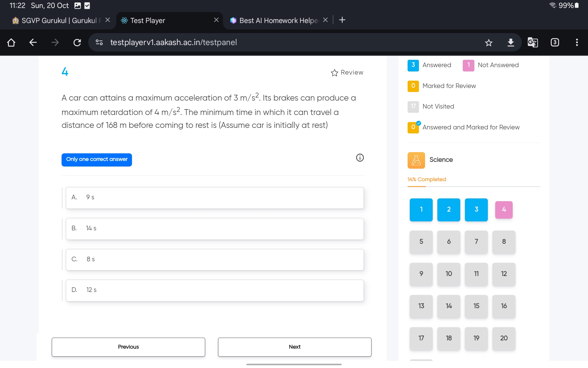Screen dimensions: 588x368
Task: Select option D 12 s
Action: pos(215,290)
